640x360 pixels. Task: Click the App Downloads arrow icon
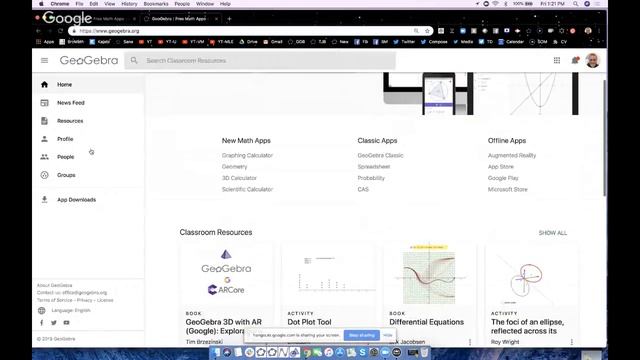point(44,200)
